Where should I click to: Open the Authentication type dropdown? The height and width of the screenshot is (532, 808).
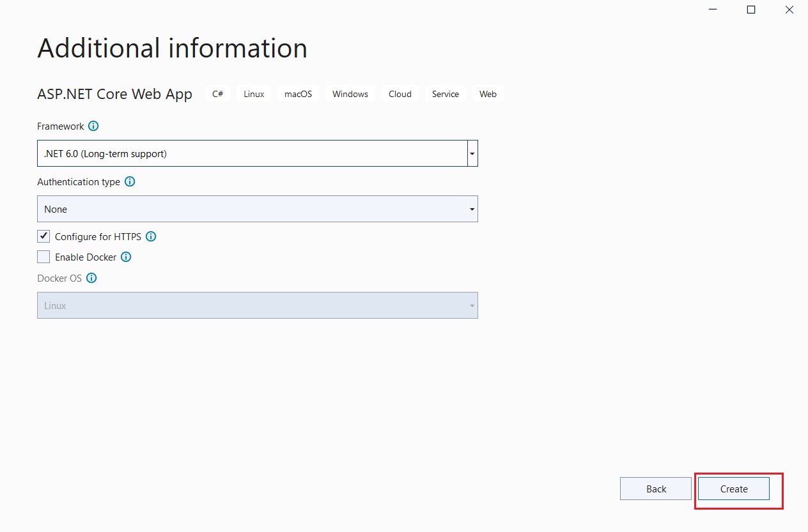[258, 209]
